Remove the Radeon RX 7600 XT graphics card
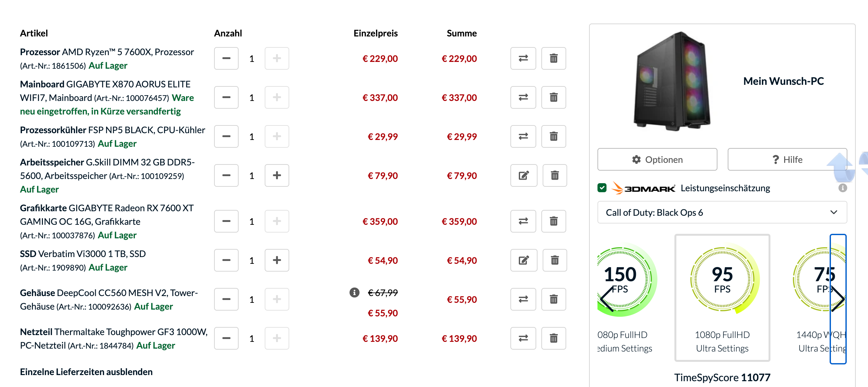The height and width of the screenshot is (387, 868). [553, 221]
